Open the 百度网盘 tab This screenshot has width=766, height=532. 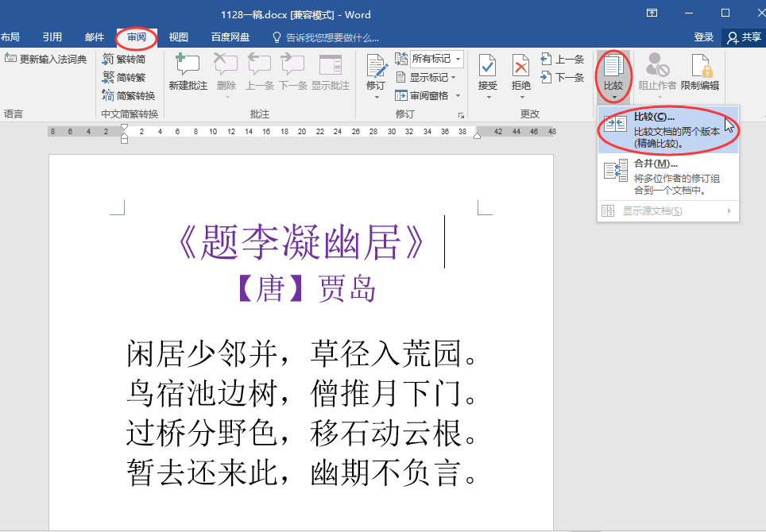click(230, 37)
